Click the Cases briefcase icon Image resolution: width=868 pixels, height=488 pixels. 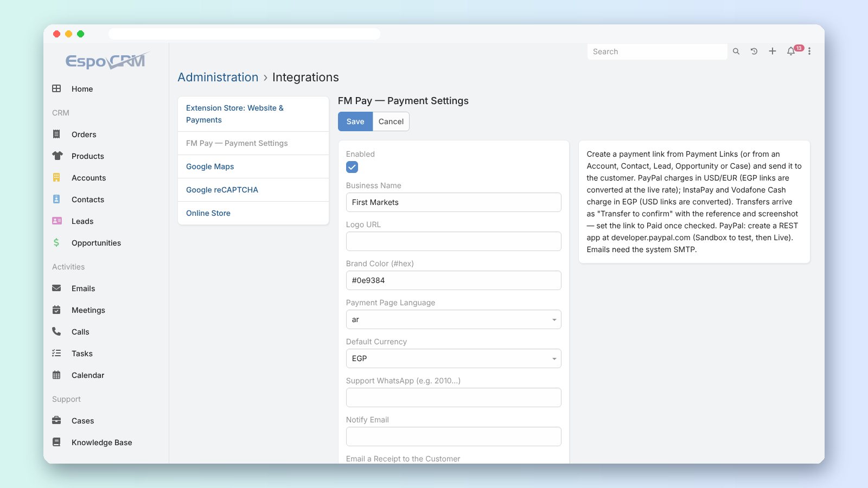tap(56, 420)
